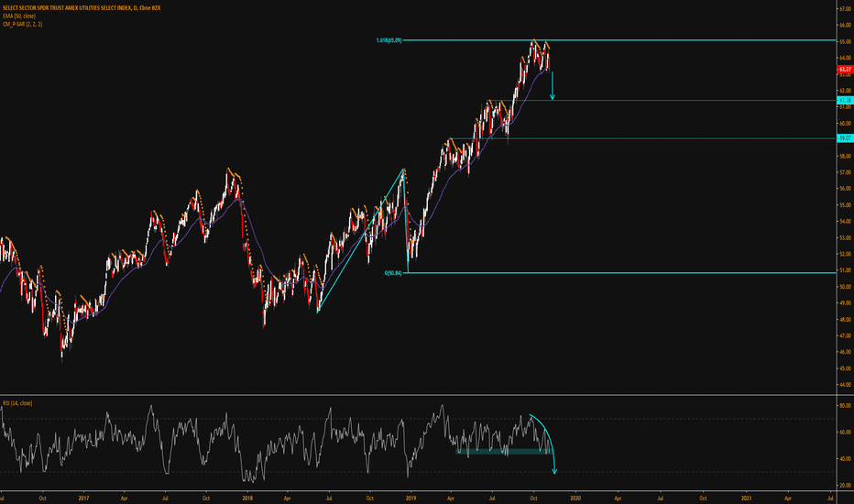Click the cyan 61.38 price label

tap(845, 100)
